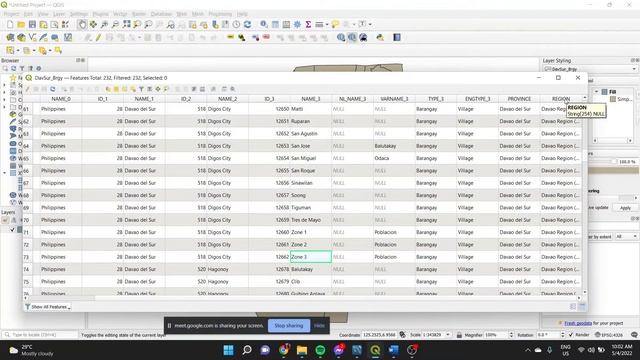The image size is (640, 360).
Task: Open the Raster menu
Action: (139, 14)
